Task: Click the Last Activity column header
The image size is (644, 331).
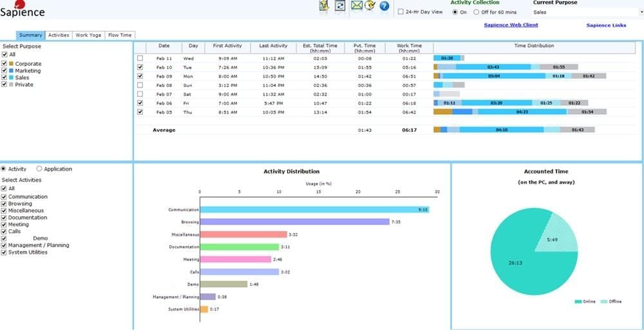Action: [274, 47]
